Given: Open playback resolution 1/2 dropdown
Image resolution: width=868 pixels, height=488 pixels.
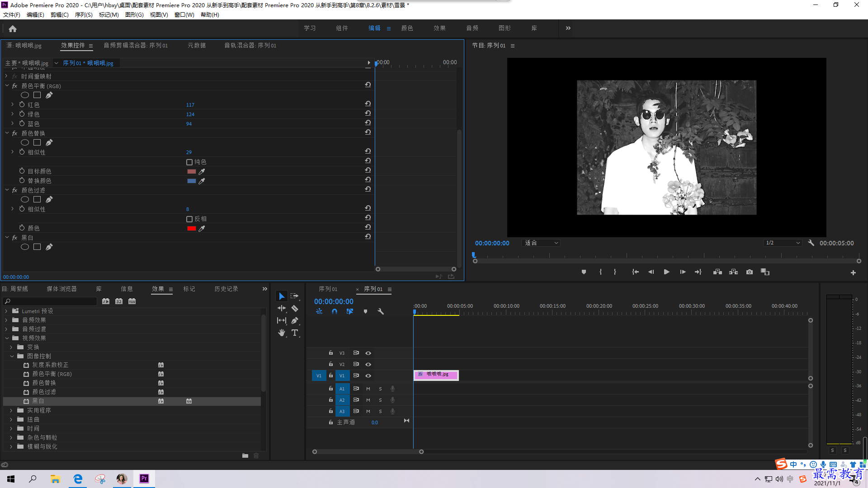Looking at the screenshot, I should (x=783, y=243).
